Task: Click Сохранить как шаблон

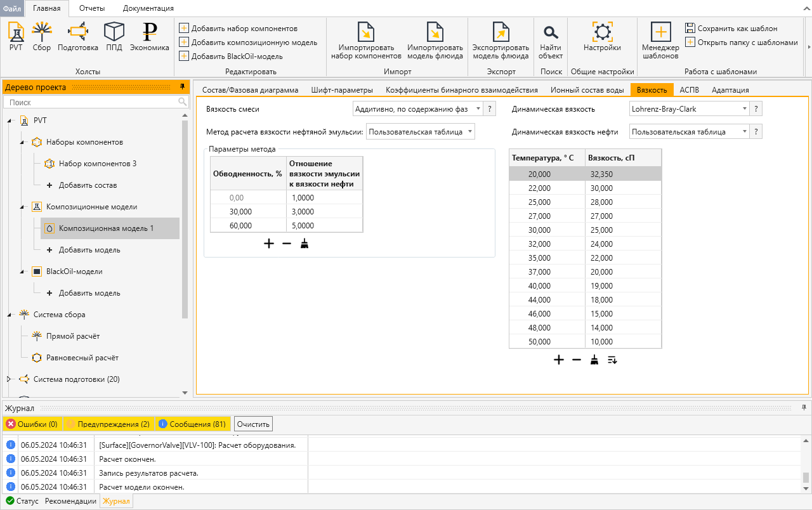Action: coord(731,29)
